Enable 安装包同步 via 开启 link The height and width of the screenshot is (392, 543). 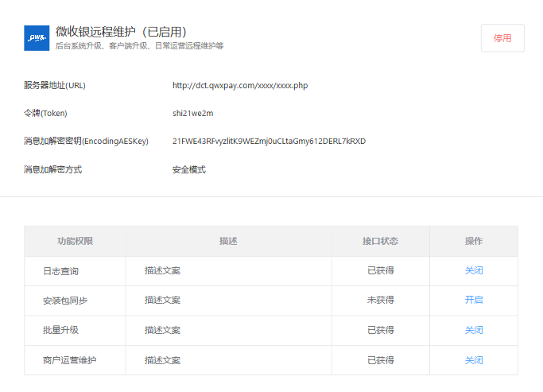coord(474,301)
